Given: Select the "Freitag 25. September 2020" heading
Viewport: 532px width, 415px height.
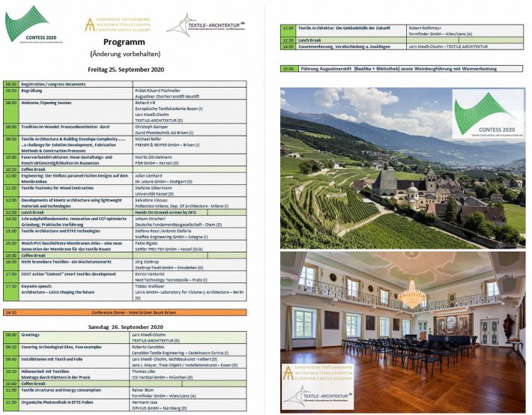Looking at the screenshot, I should 124,70.
